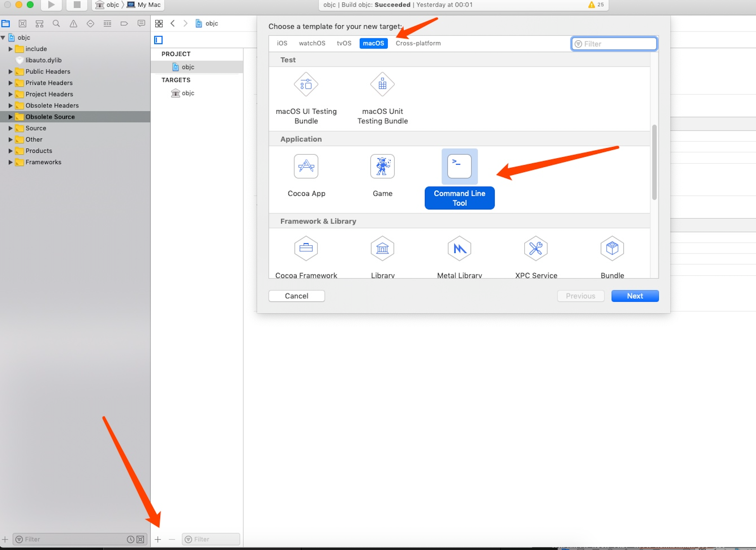756x550 pixels.
Task: Expand the Source folder
Action: [10, 128]
